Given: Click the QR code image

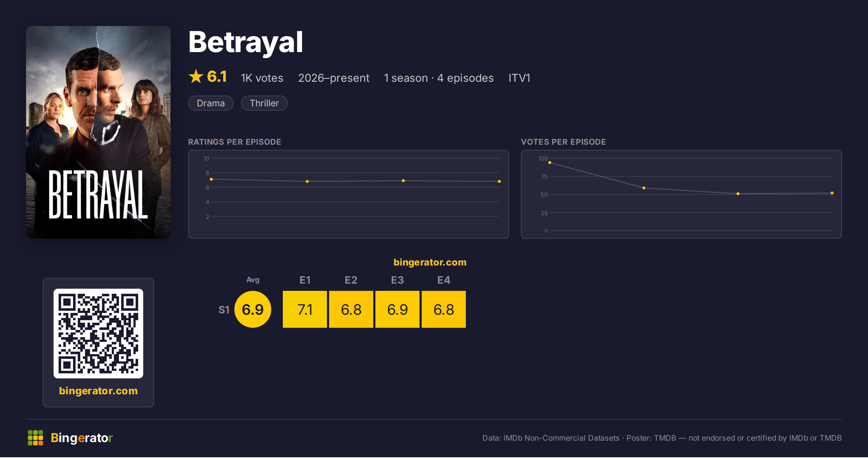Looking at the screenshot, I should (98, 334).
